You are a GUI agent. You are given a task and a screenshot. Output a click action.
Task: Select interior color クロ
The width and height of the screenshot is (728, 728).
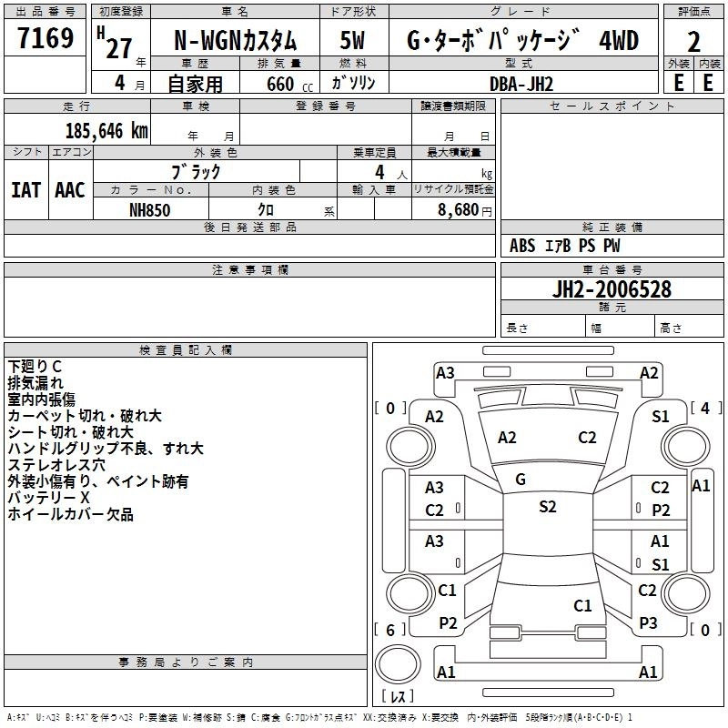266,210
